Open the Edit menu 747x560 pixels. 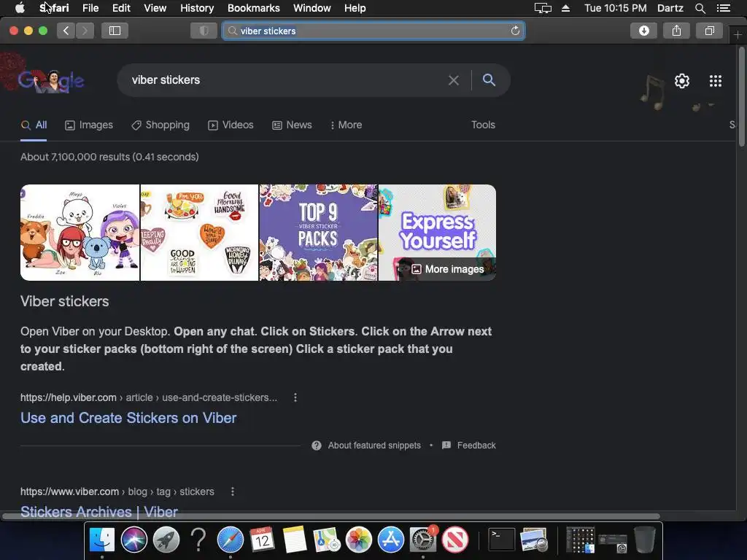[x=121, y=8]
